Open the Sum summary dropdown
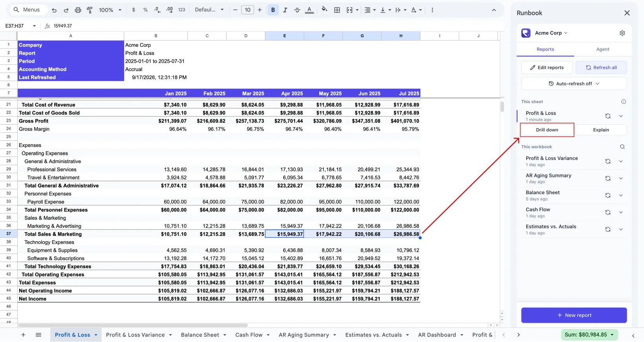The image size is (644, 342). [589, 335]
